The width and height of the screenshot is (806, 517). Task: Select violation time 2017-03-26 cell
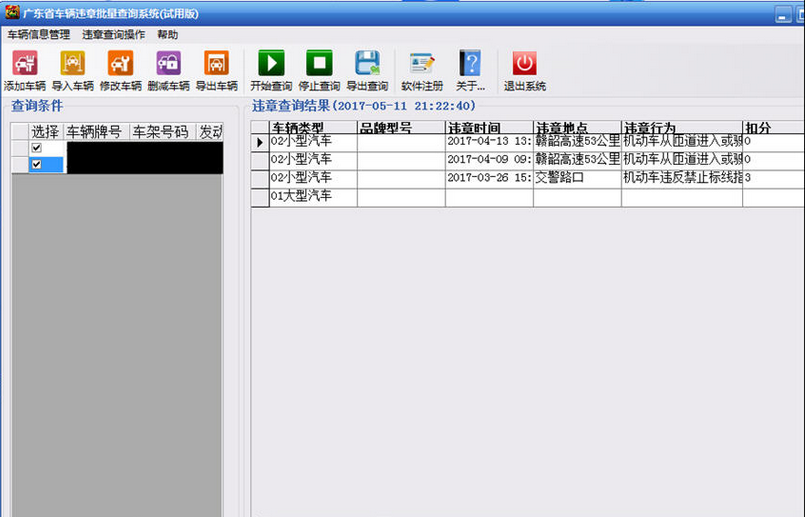(x=489, y=179)
